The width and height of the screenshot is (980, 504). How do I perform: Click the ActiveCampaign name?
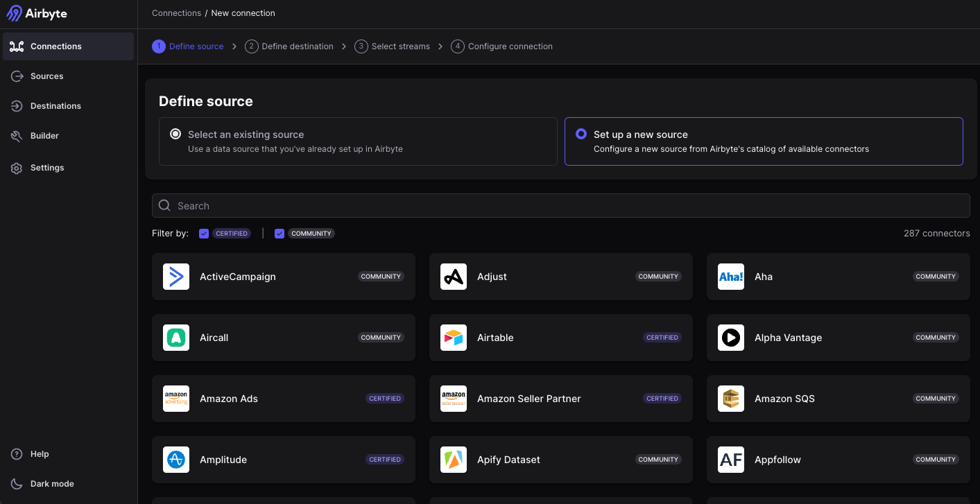pyautogui.click(x=238, y=277)
